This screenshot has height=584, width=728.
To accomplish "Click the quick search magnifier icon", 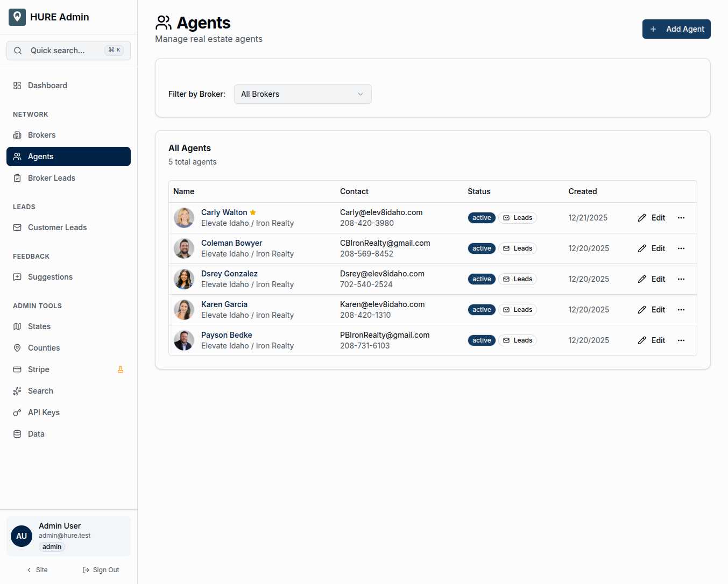I will 18,50.
